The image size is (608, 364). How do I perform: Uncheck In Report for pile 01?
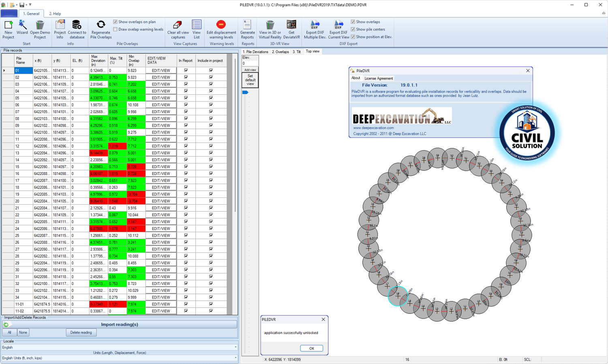click(x=186, y=71)
